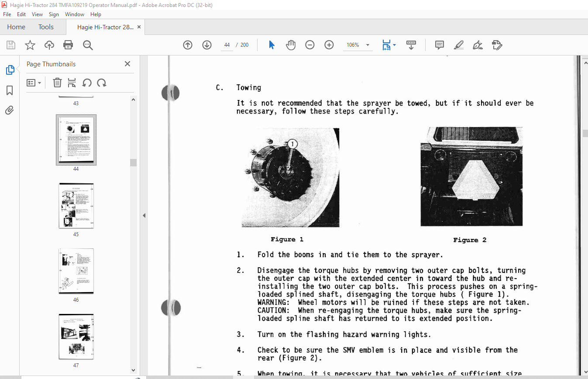Click the upload to cloud icon
Screen dimensions: 588x379
[49, 45]
